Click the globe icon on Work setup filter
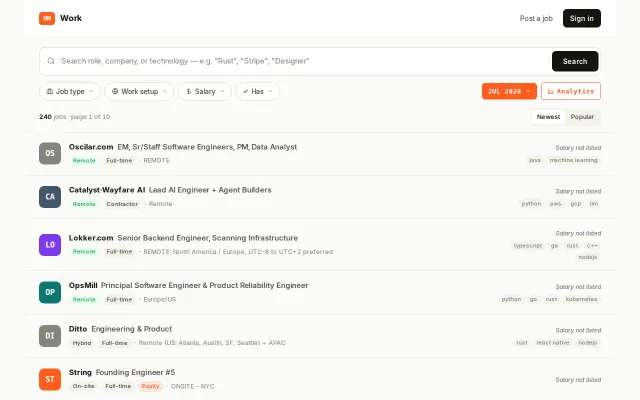This screenshot has width=640, height=400. [x=115, y=91]
